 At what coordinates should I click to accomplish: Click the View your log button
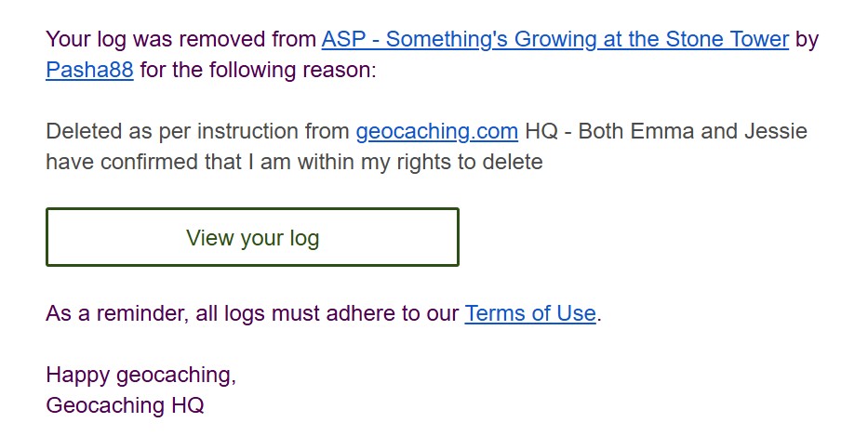tap(252, 237)
